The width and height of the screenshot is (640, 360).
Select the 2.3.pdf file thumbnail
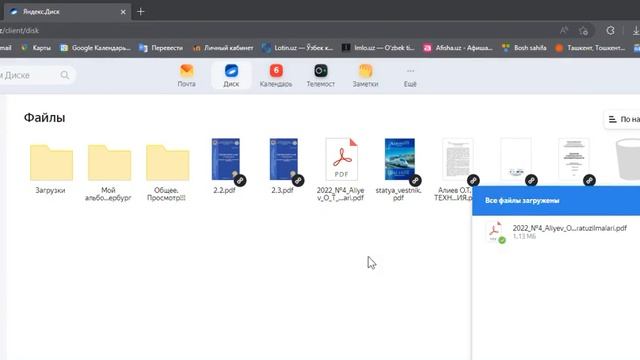[283, 159]
